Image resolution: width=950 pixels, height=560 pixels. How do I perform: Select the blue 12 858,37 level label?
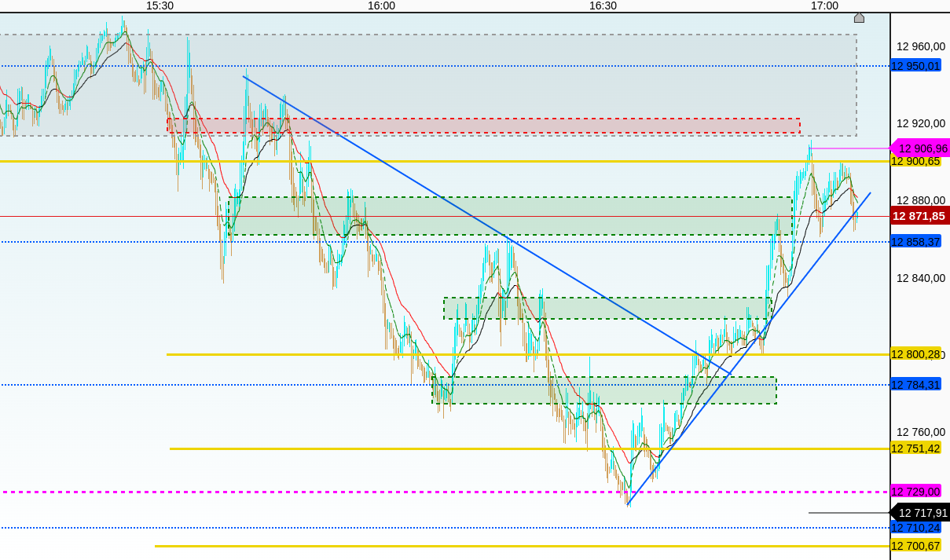(916, 241)
